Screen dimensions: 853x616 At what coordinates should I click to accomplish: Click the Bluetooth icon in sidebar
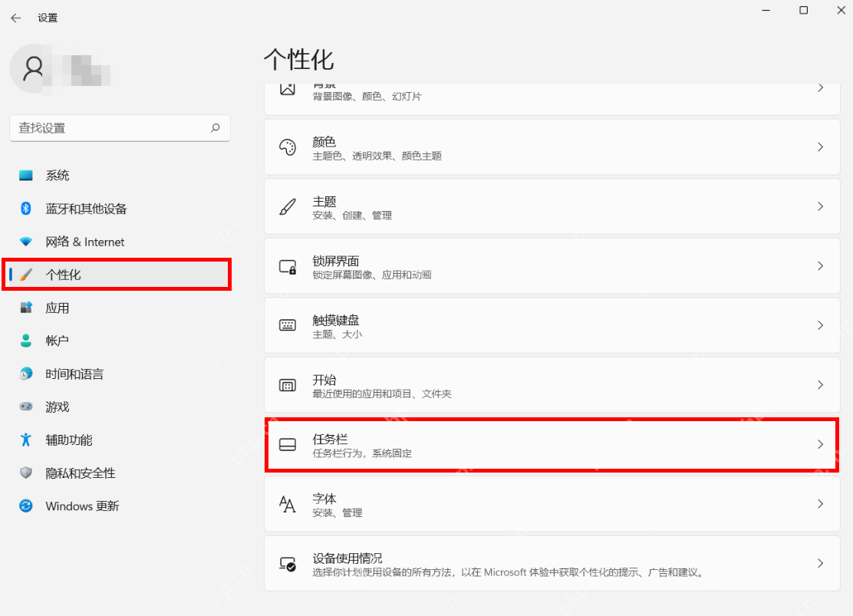pyautogui.click(x=25, y=209)
